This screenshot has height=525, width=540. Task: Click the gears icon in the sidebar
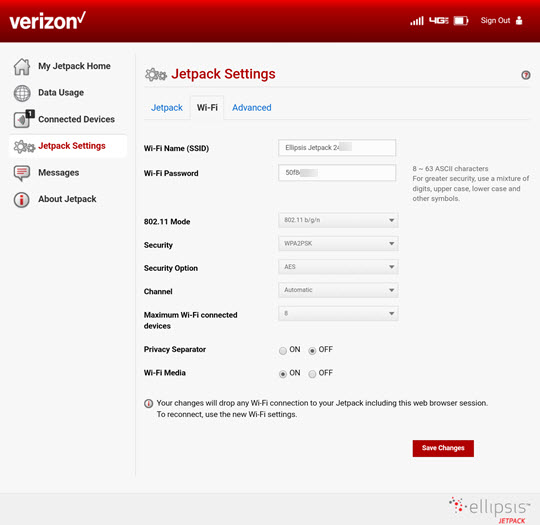tap(24, 146)
